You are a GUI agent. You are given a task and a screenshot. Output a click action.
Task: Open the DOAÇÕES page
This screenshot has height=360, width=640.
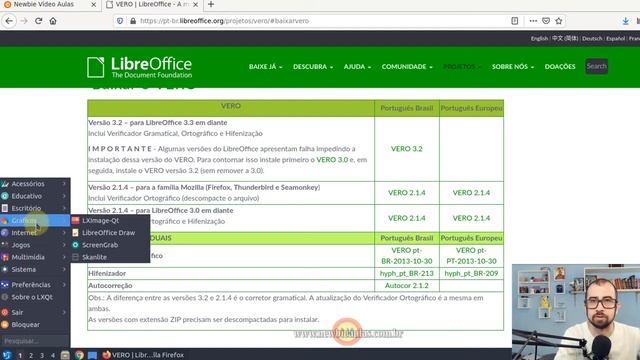pyautogui.click(x=560, y=67)
